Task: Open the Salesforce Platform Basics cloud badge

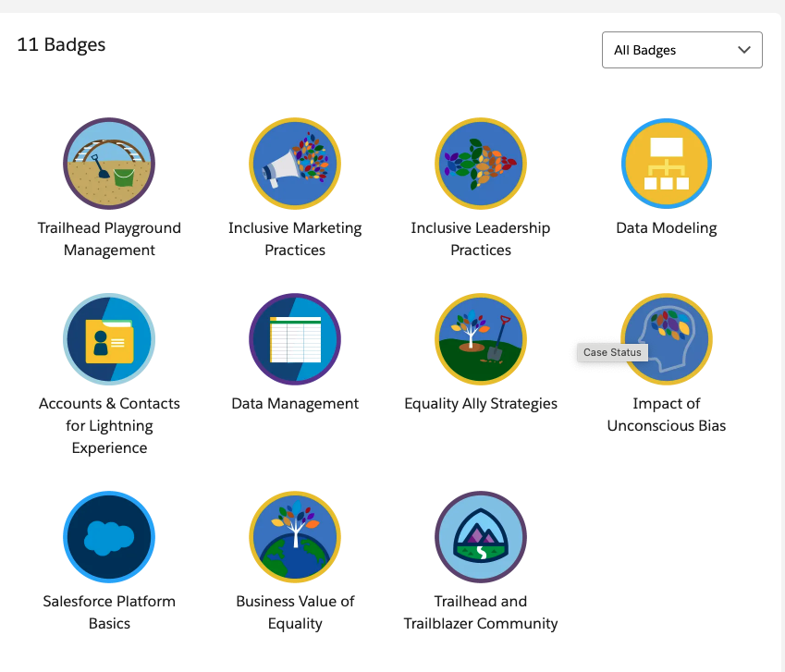Action: coord(109,537)
